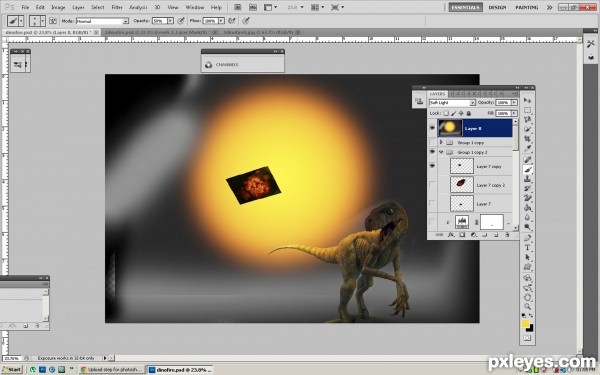600x375 pixels.
Task: Collapse the Group 1 copy 2 folder
Action: tap(441, 152)
